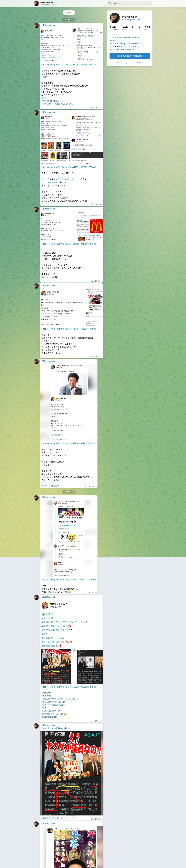The width and height of the screenshot is (186, 868).
Task: Open the qajf.netlify.app homepage link
Action: [x=128, y=46]
